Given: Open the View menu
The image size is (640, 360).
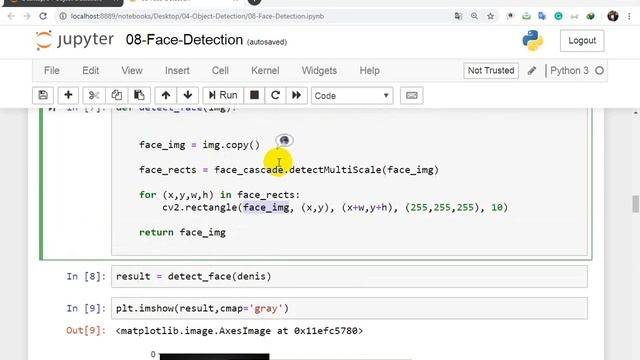Looking at the screenshot, I should pos(132,71).
